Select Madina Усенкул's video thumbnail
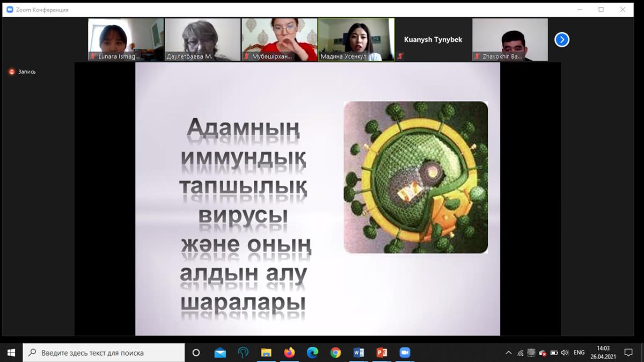 [x=356, y=39]
